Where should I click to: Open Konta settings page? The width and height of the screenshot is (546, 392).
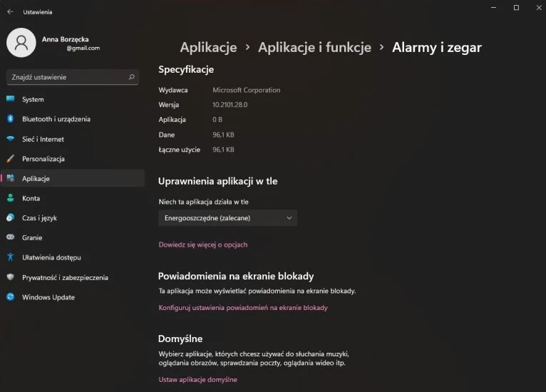click(73, 198)
